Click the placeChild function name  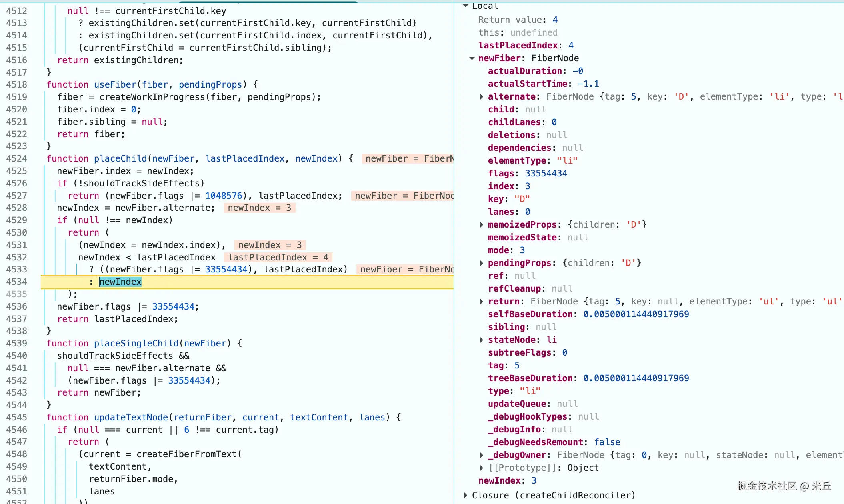pyautogui.click(x=120, y=159)
